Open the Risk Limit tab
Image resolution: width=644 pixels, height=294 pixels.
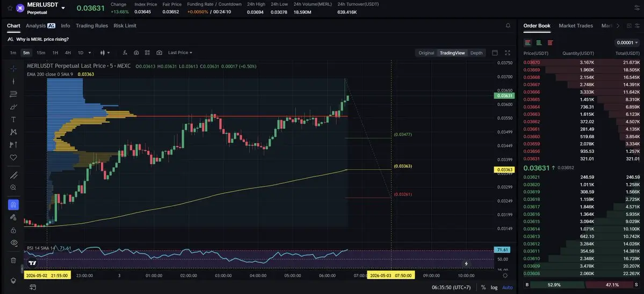[125, 25]
